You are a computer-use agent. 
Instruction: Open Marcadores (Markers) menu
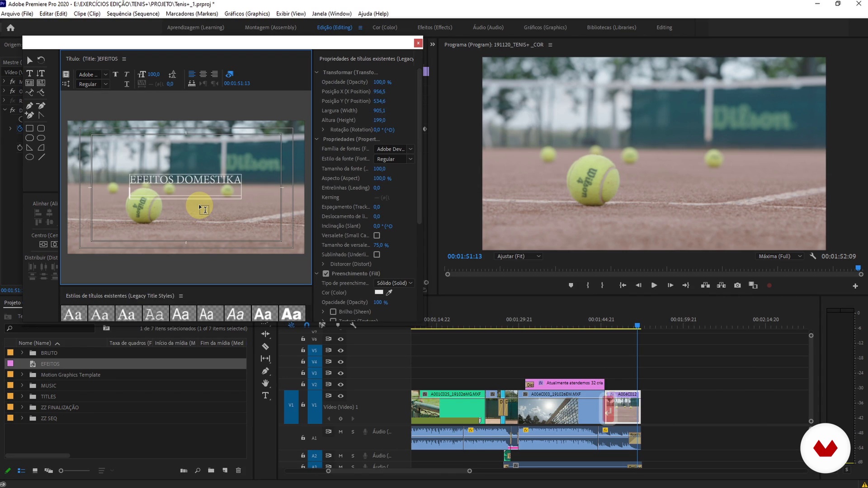[192, 14]
